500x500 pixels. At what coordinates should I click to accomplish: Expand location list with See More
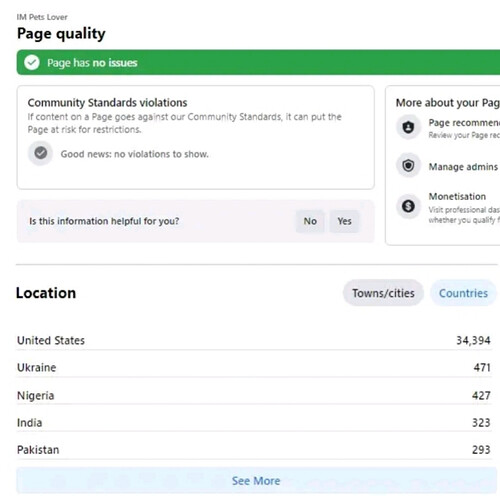tap(256, 481)
